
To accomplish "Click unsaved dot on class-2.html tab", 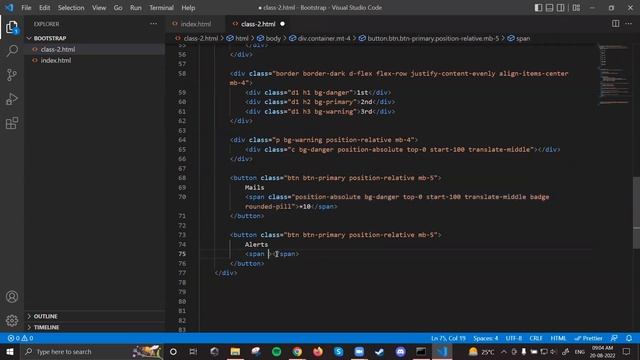I will (282, 24).
